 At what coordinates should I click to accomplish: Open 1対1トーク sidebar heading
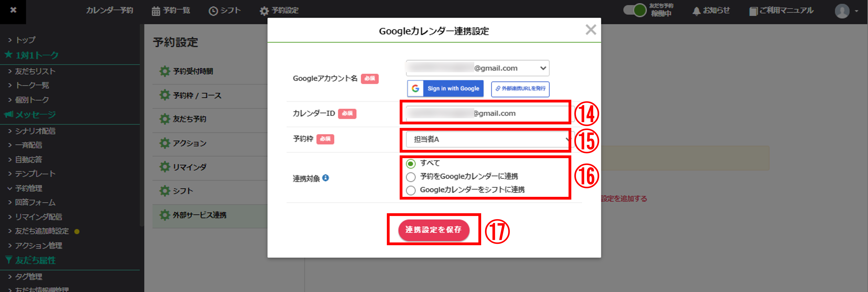point(37,55)
